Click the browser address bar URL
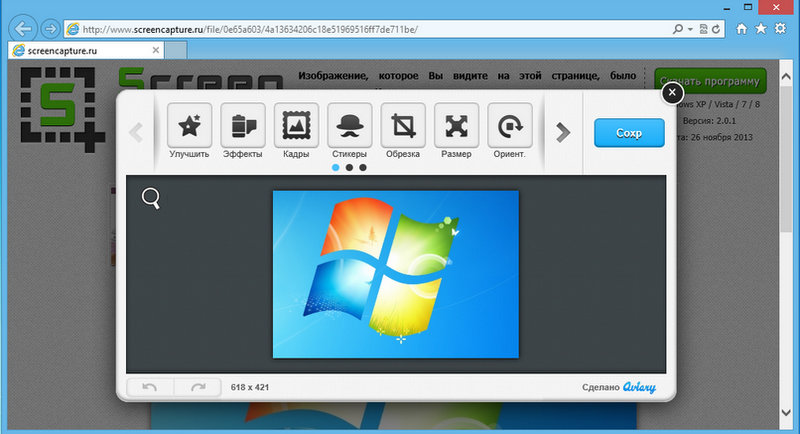Image resolution: width=800 pixels, height=434 pixels. (x=250, y=30)
